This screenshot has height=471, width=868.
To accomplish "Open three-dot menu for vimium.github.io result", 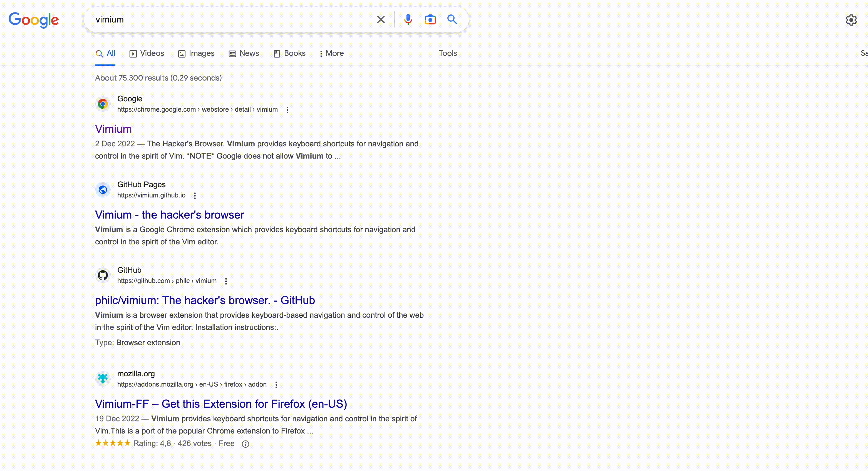I will tap(195, 196).
